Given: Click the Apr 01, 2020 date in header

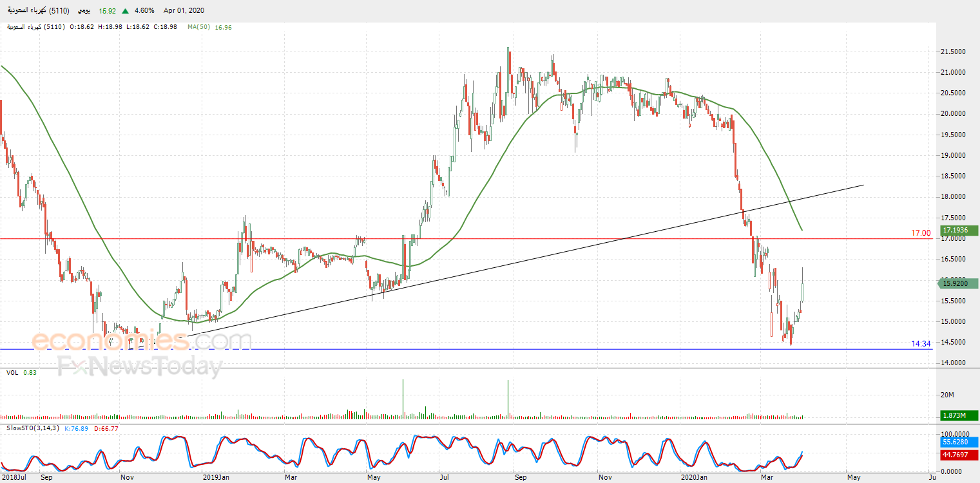Looking at the screenshot, I should (184, 11).
